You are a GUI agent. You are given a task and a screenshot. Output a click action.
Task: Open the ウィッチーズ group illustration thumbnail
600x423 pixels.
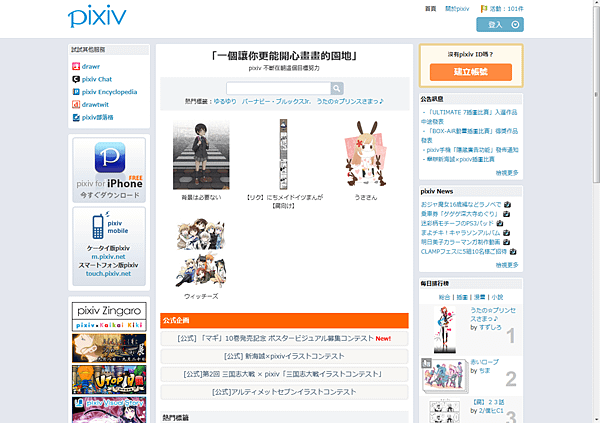pyautogui.click(x=201, y=253)
